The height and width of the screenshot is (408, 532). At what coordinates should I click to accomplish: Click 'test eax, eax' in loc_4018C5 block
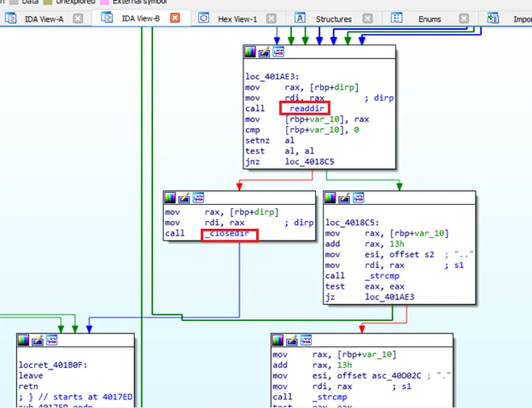tap(365, 286)
